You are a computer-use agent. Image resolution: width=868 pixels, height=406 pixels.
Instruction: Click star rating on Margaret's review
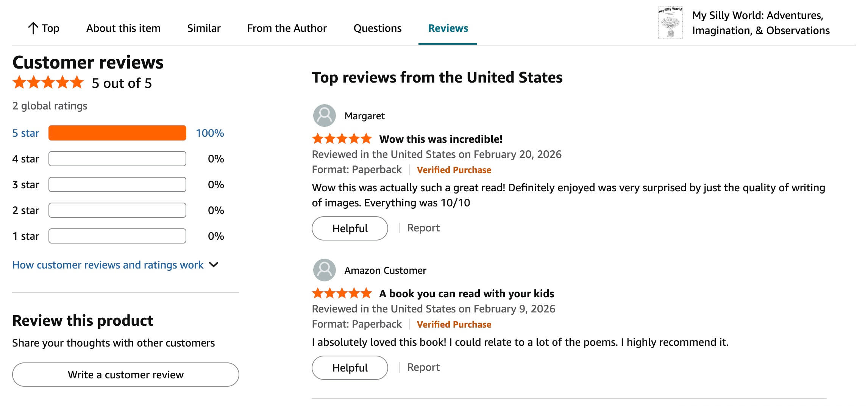click(342, 139)
